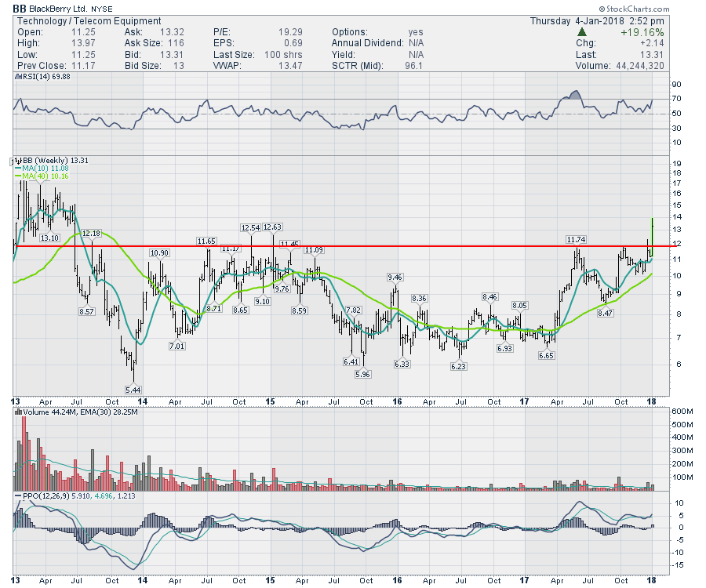Click the 8.47 pullback price label
Image resolution: width=706 pixels, height=588 pixels.
(x=605, y=313)
